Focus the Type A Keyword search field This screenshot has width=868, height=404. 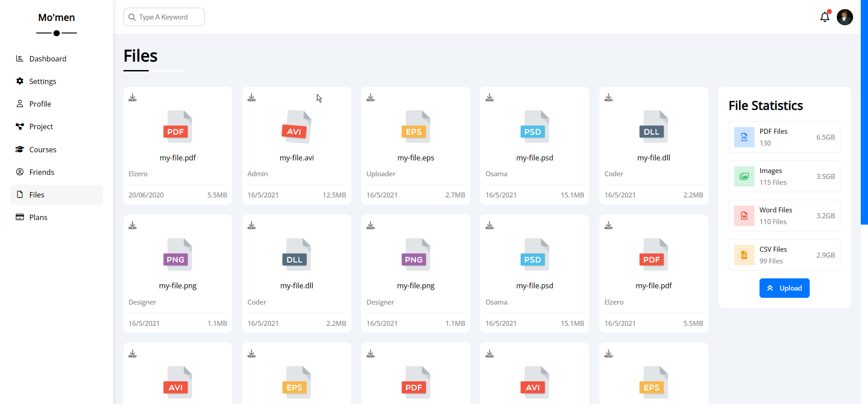(168, 17)
